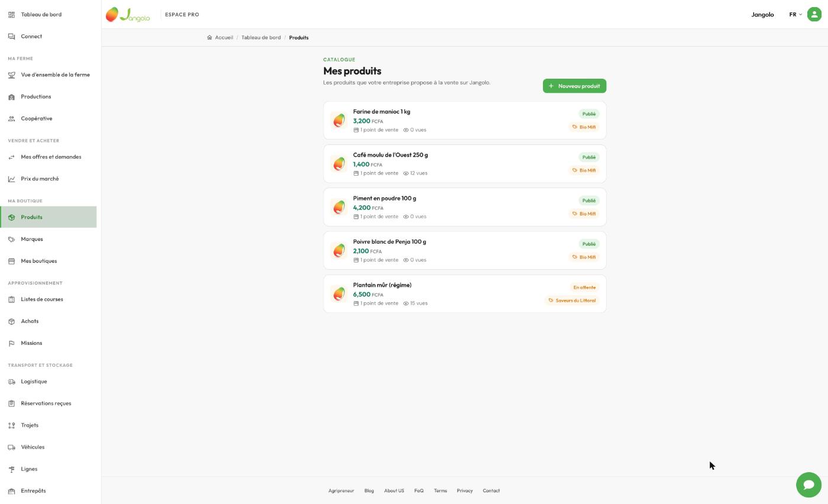Open the Contact footer link

coord(491,491)
